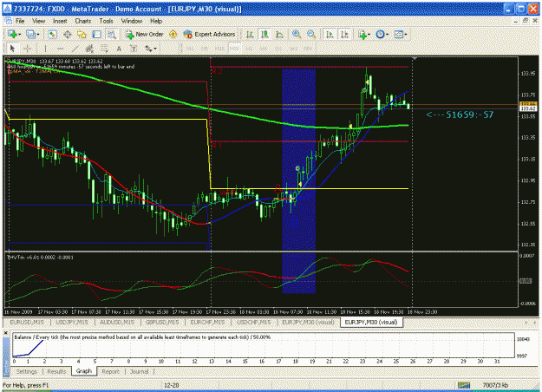This screenshot has height=392, width=542.
Task: Open the View menu
Action: [x=39, y=21]
